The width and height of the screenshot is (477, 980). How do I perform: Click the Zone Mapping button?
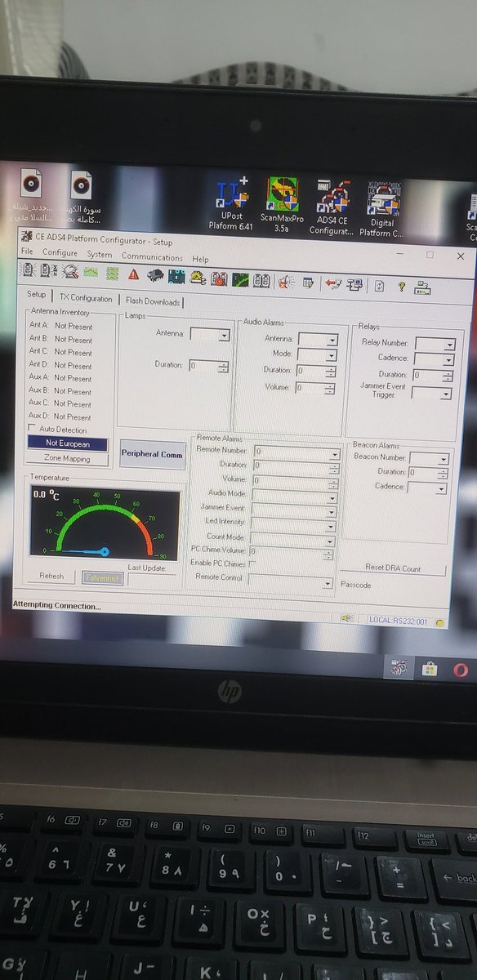tap(68, 459)
